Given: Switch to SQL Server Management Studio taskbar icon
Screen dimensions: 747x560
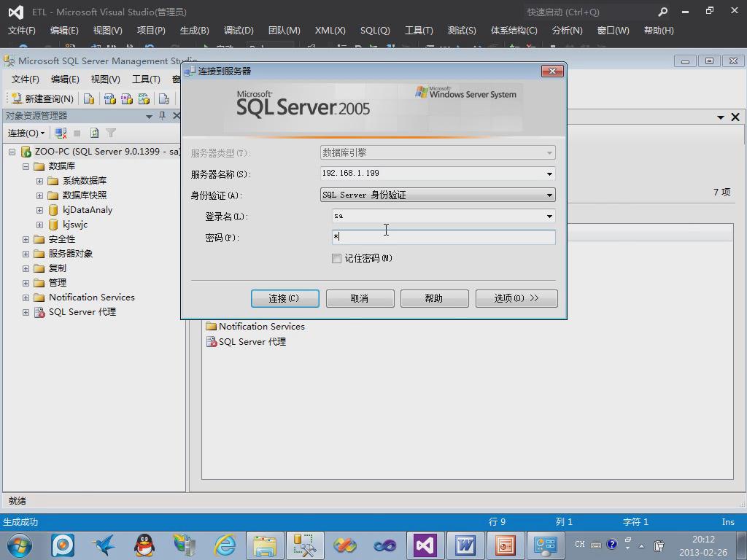Looking at the screenshot, I should [304, 545].
